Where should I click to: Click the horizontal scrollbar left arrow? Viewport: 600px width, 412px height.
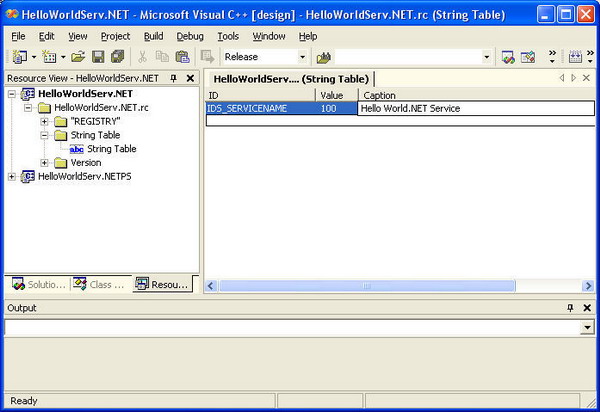point(211,286)
